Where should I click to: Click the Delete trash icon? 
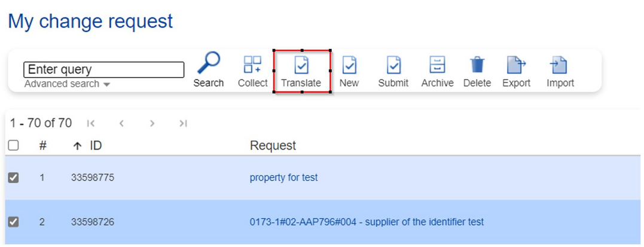click(477, 65)
